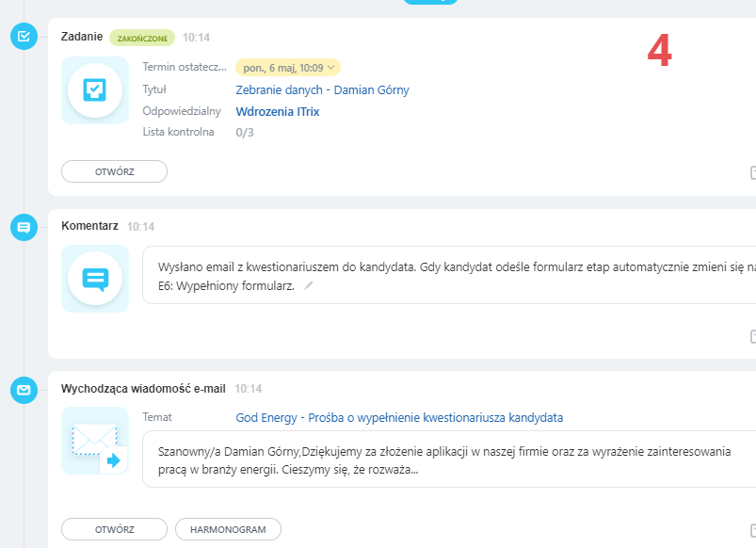Open the deadline dropdown pon., 6 maj
The height and width of the screenshot is (548, 756).
click(x=287, y=68)
